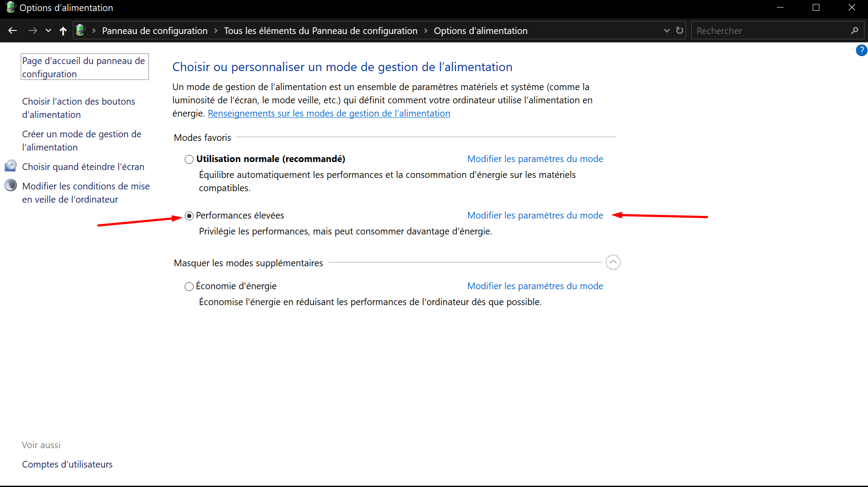Image resolution: width=868 pixels, height=487 pixels.
Task: Click the clock icon beside Choisir quand éteindre l'écran
Action: pos(11,166)
